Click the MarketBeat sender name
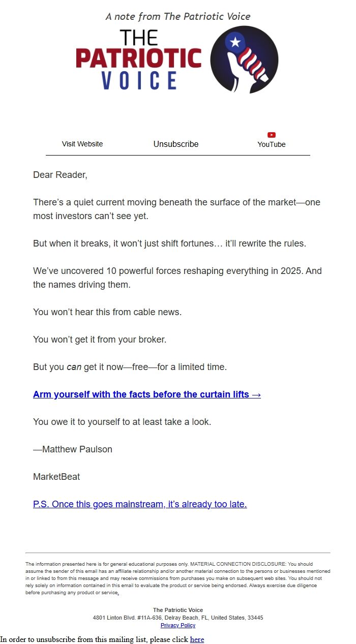The image size is (356, 644). [x=56, y=476]
